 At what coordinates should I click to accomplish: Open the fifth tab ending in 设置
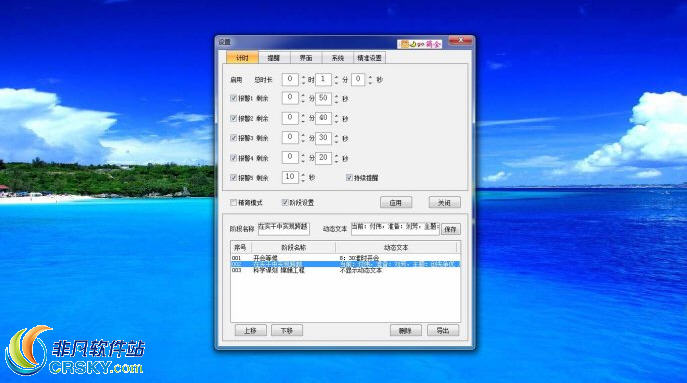(x=369, y=58)
